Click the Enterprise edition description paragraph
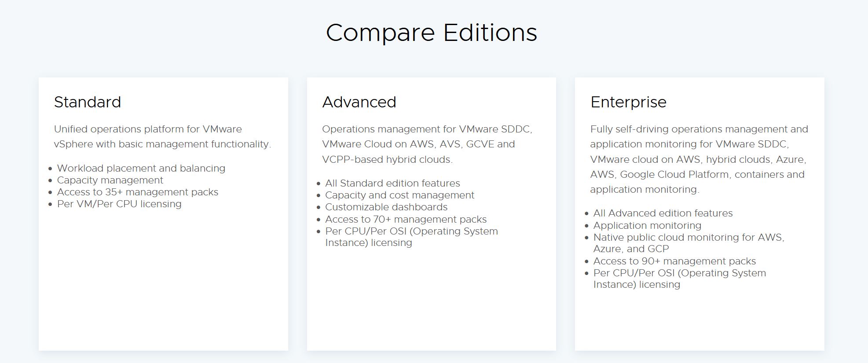Image resolution: width=868 pixels, height=363 pixels. [x=699, y=159]
